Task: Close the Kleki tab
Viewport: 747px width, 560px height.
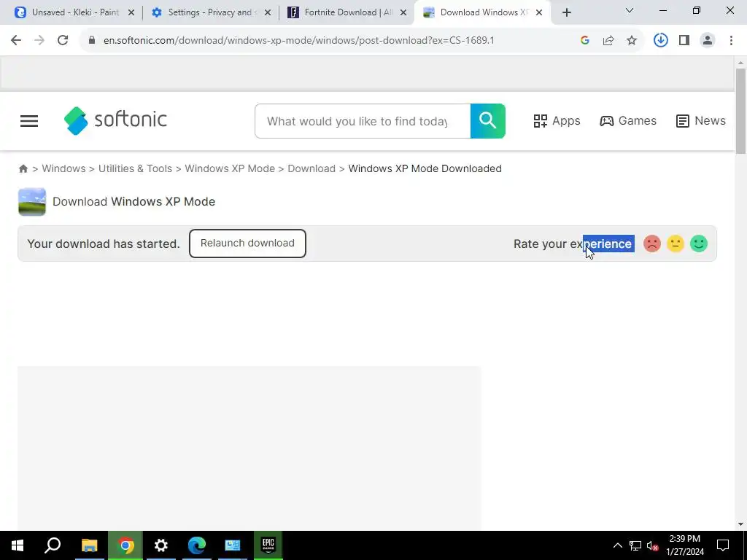Action: tap(131, 13)
